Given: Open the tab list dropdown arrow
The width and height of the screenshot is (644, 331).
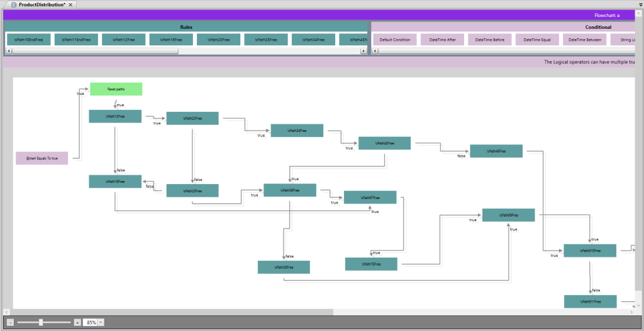Looking at the screenshot, I should 638,4.
